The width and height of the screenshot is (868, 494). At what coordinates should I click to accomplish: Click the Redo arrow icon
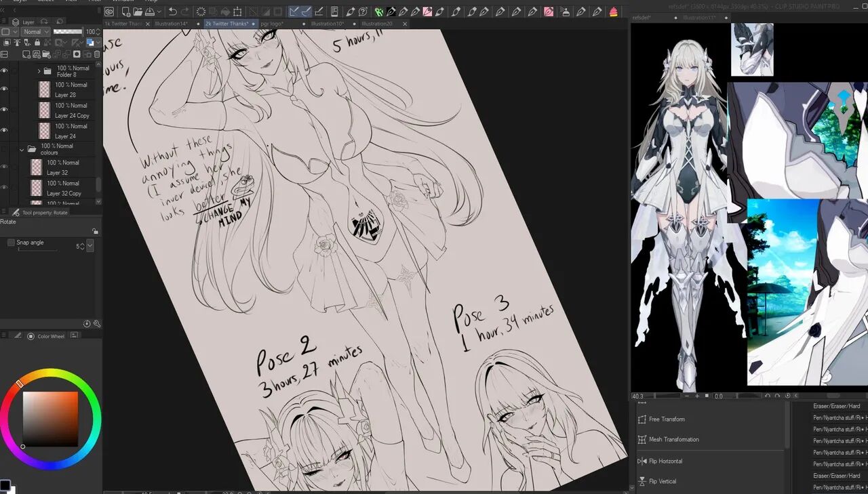(185, 12)
